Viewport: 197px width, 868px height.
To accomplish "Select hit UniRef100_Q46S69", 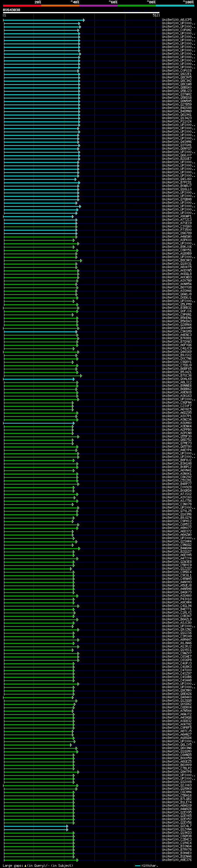I will [x=177, y=352].
